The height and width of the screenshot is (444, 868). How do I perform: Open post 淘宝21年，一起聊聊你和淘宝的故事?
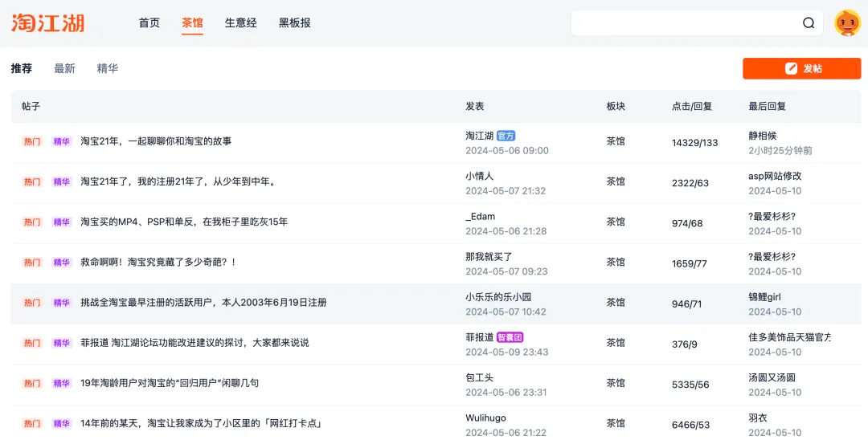(x=156, y=141)
